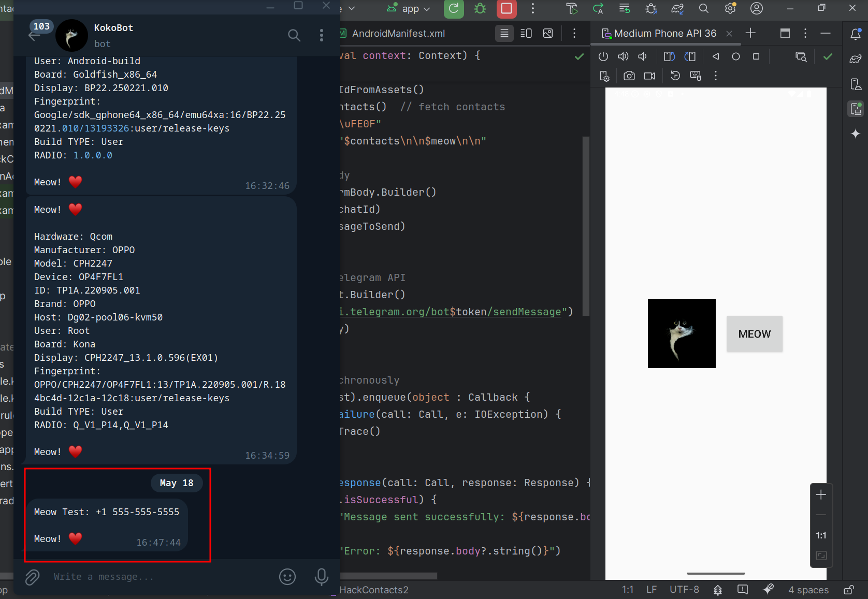Open Notifications bell in right sidebar
868x599 pixels.
[x=856, y=34]
